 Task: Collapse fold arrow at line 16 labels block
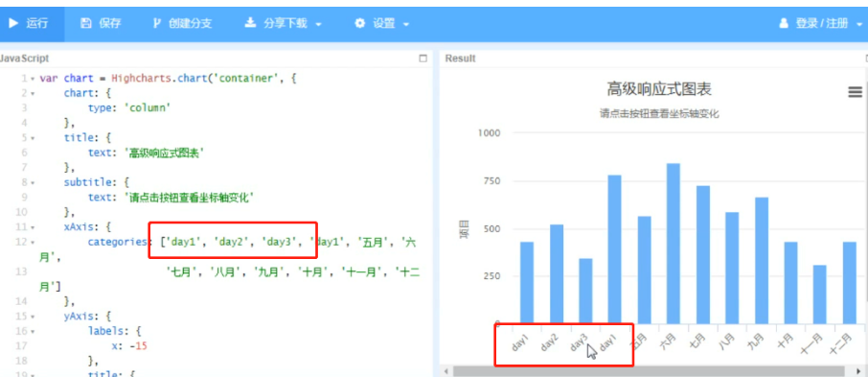[x=33, y=331]
